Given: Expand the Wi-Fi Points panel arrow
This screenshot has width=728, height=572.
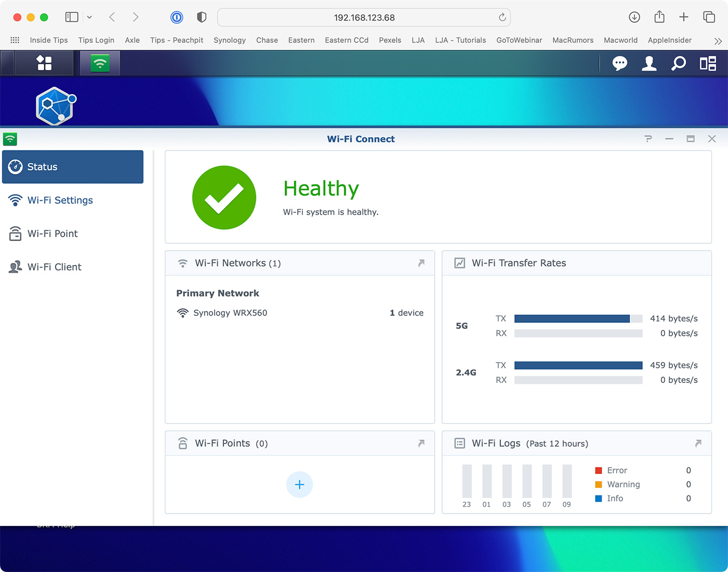Looking at the screenshot, I should coord(421,443).
